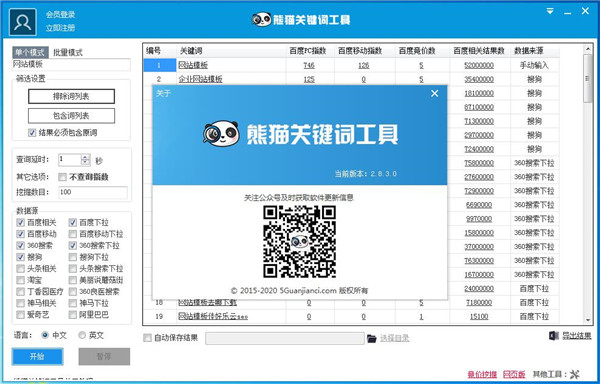Enable 神马相关 checkbox
Screen dimensions: 600x384
coord(20,303)
